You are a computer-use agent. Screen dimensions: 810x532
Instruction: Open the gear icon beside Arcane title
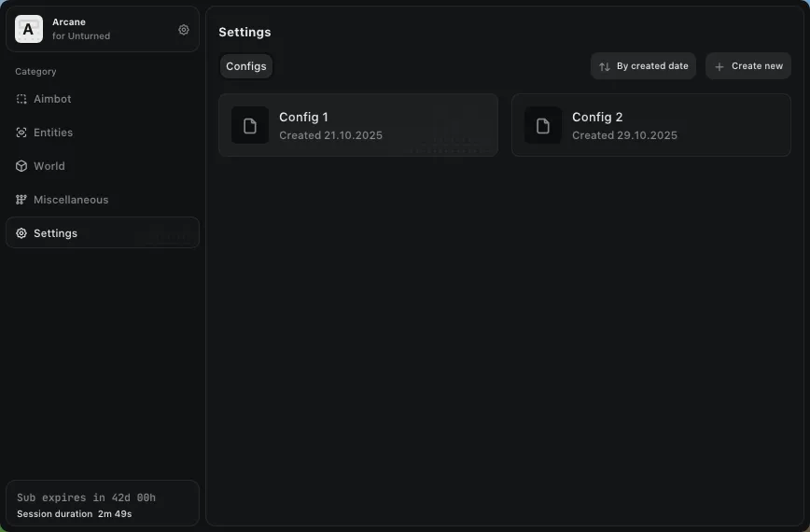click(184, 30)
